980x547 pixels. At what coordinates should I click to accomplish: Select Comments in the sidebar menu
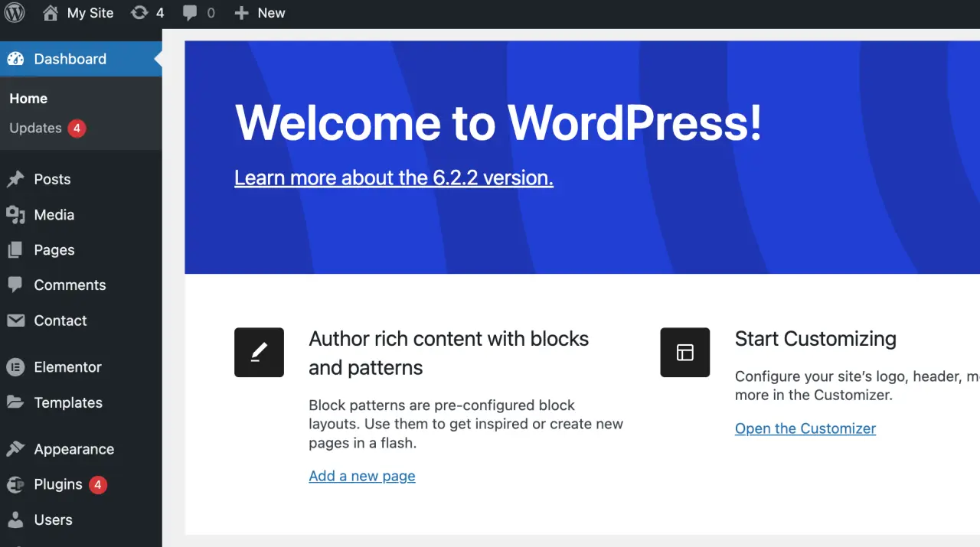tap(70, 285)
